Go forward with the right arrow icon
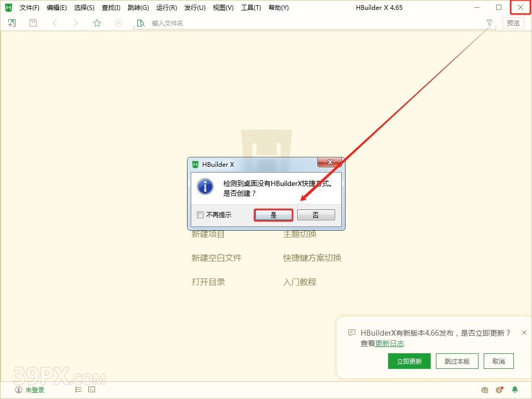 point(76,23)
